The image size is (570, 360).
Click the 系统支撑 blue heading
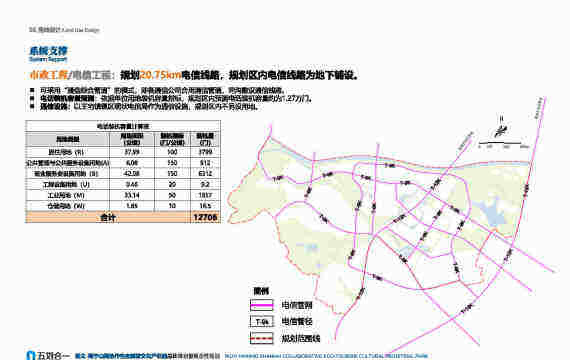[48, 51]
